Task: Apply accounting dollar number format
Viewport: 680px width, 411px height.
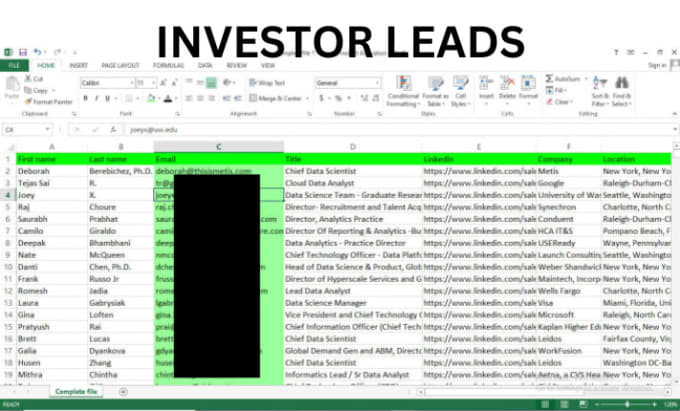Action: coord(322,98)
